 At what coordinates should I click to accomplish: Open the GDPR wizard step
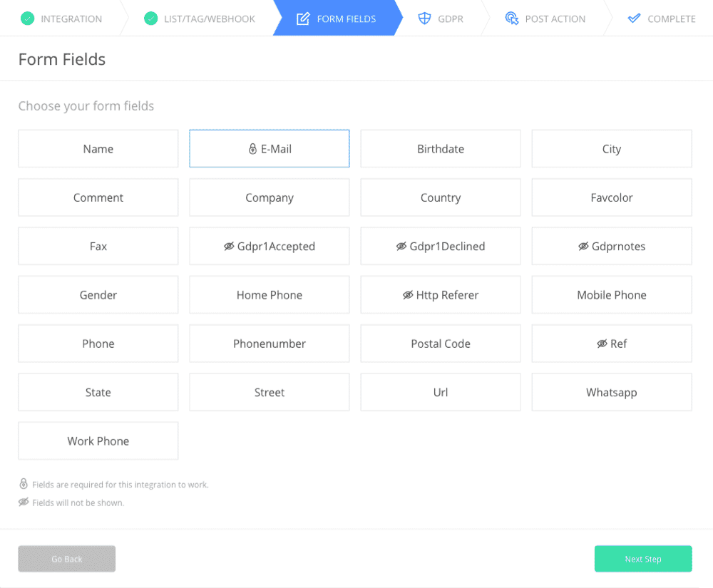tap(441, 19)
